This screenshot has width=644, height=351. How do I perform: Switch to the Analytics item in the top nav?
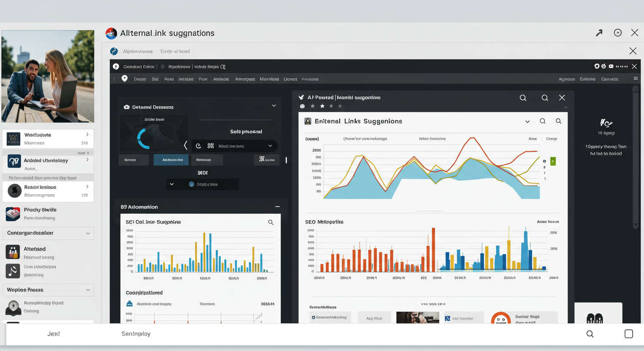[x=221, y=79]
